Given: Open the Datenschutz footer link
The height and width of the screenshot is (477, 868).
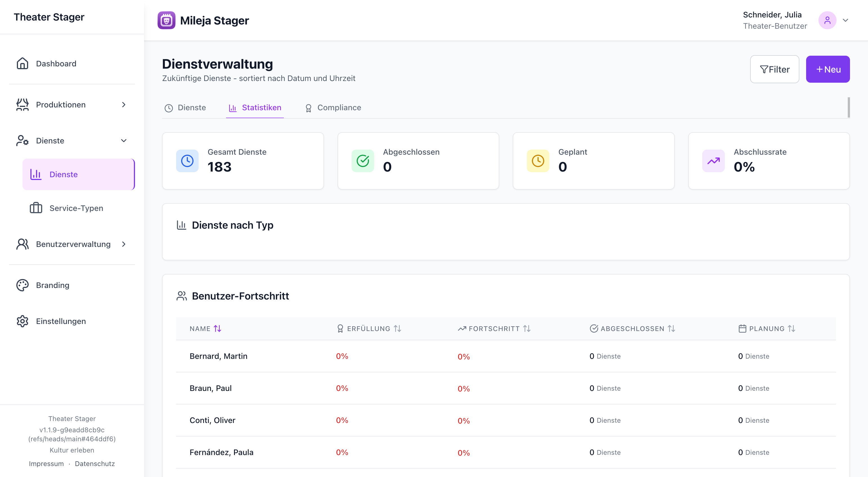Looking at the screenshot, I should [95, 463].
